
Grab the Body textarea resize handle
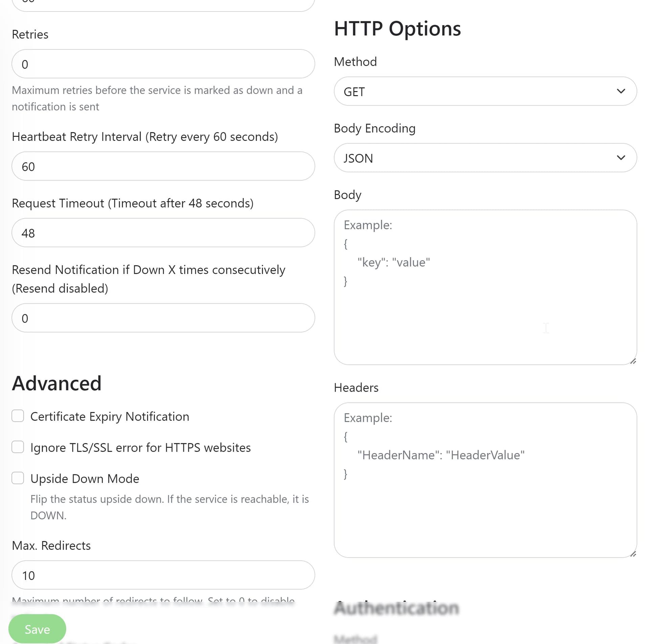pyautogui.click(x=633, y=361)
